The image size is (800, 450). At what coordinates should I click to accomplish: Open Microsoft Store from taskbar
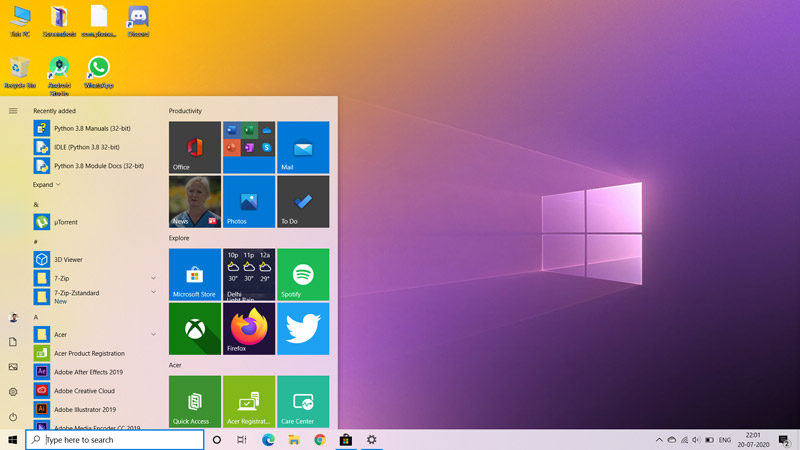(x=346, y=440)
